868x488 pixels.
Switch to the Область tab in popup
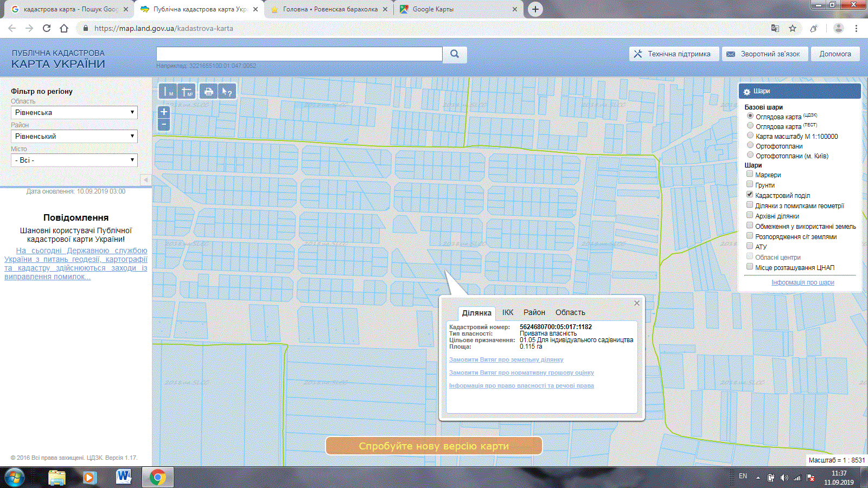click(x=570, y=312)
